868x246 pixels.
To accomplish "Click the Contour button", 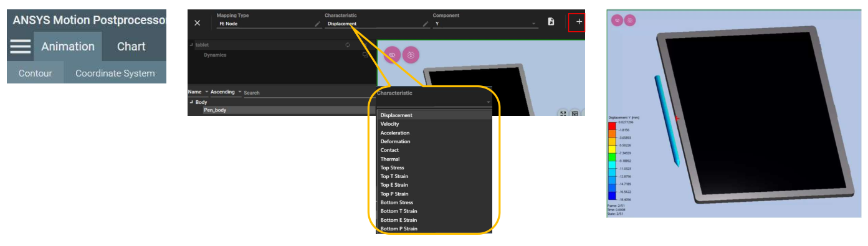I will click(36, 73).
